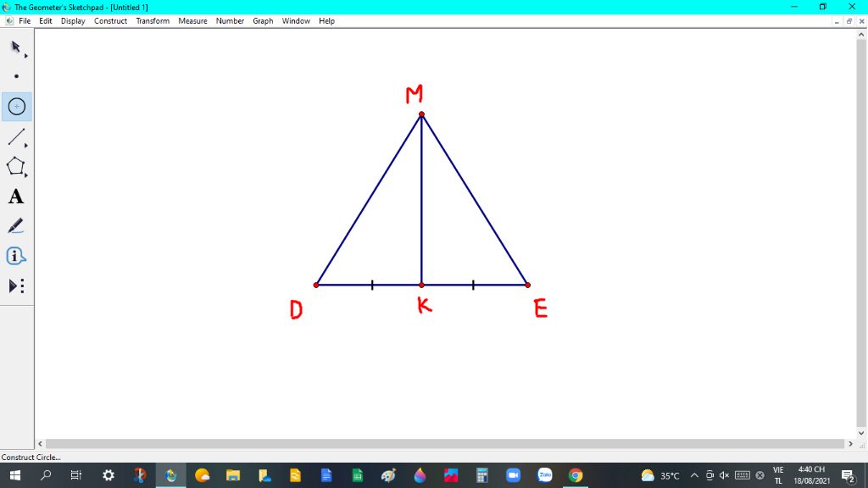Screen dimensions: 868x488
Task: Open the weather 35°C widget
Action: (x=659, y=475)
